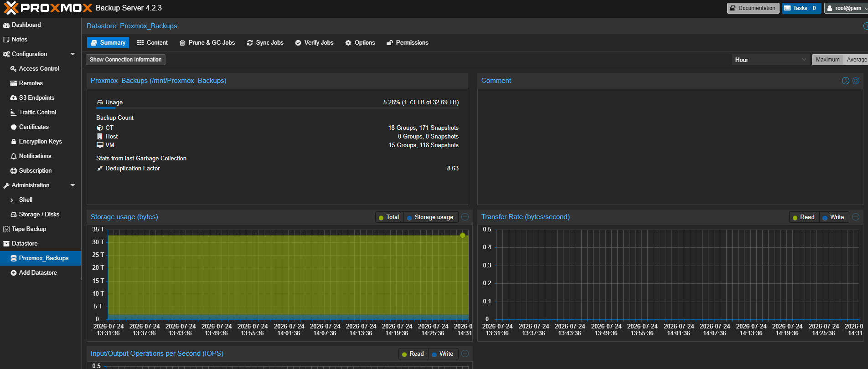
Task: Click the VM backup count '15 Groups, 118 Snapshots'
Action: pos(424,145)
